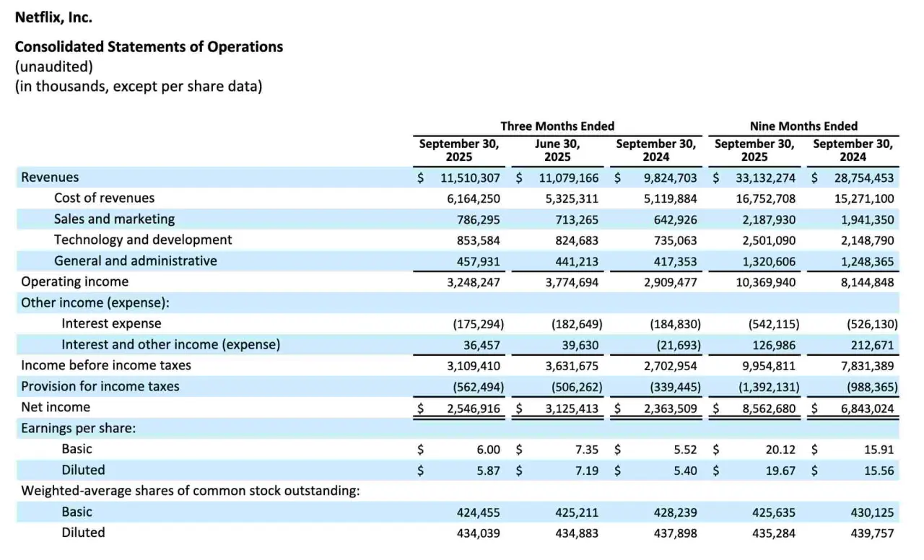The height and width of the screenshot is (560, 924).
Task: Click the Earnings per share heading
Action: click(x=78, y=428)
